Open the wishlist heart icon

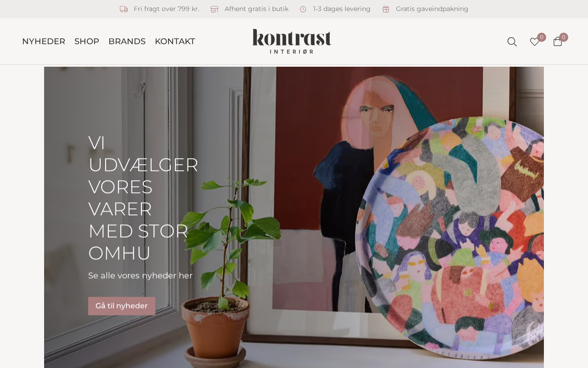click(x=535, y=42)
